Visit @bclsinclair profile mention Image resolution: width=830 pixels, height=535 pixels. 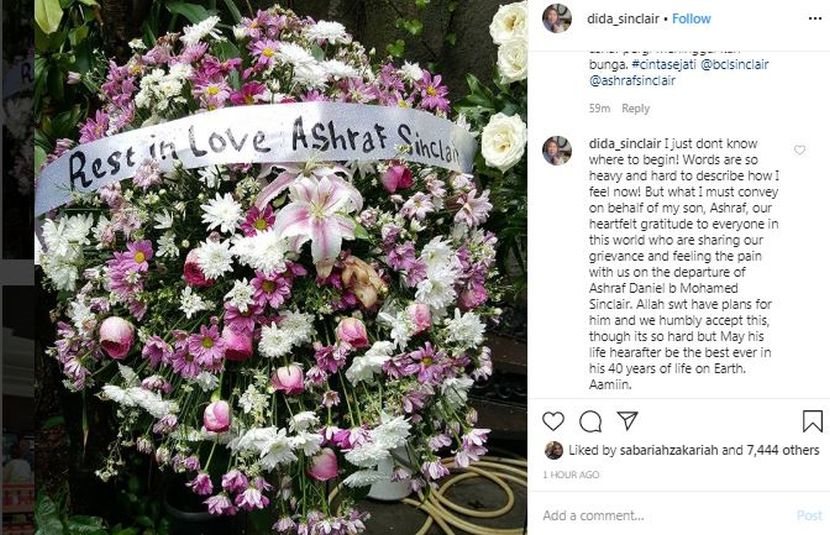(734, 65)
